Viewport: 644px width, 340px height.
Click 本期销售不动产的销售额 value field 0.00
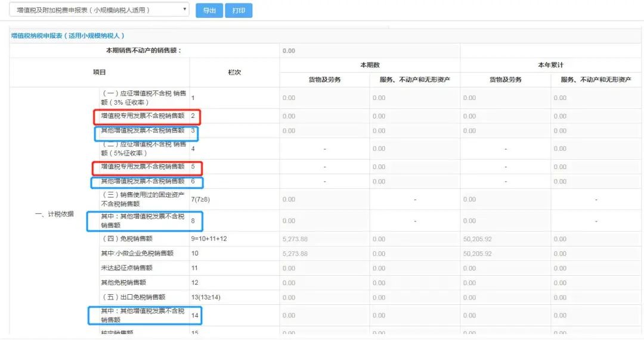(370, 51)
